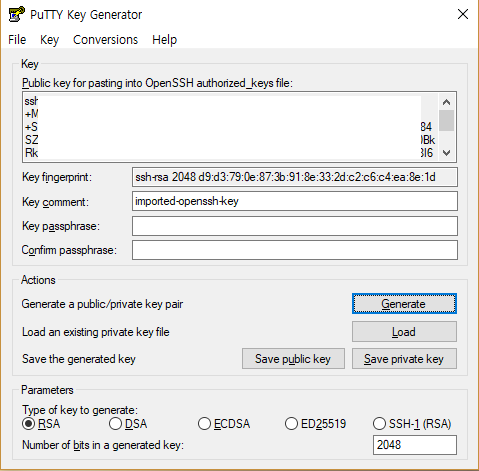Click Save private key
The width and height of the screenshot is (479, 471).
404,359
